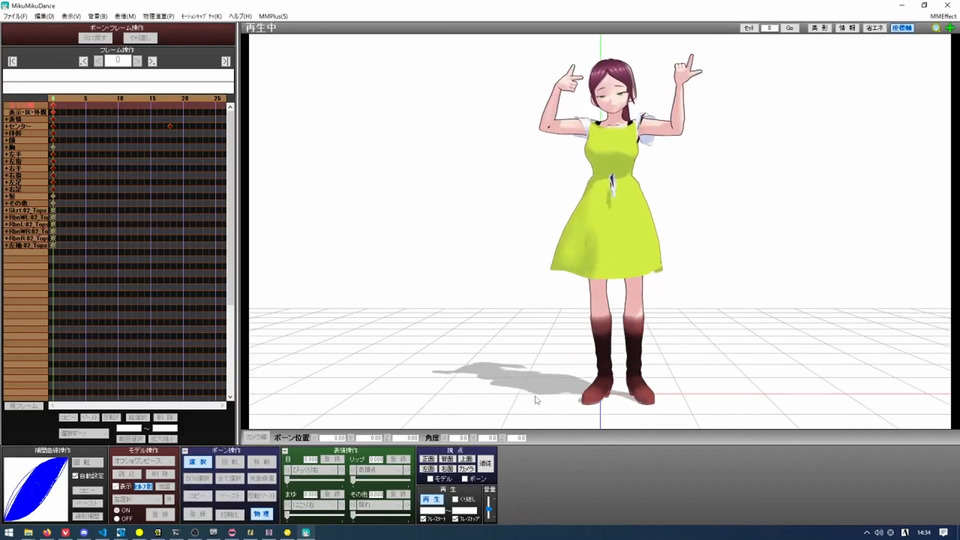This screenshot has height=540, width=960.
Task: Collapse the bone operation panel minus icon
Action: [186, 451]
